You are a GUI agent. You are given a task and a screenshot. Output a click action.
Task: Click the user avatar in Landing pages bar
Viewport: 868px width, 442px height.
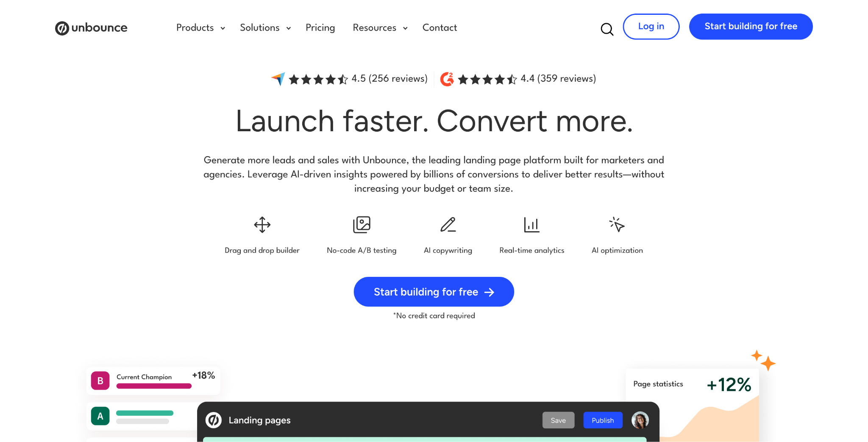tap(640, 420)
